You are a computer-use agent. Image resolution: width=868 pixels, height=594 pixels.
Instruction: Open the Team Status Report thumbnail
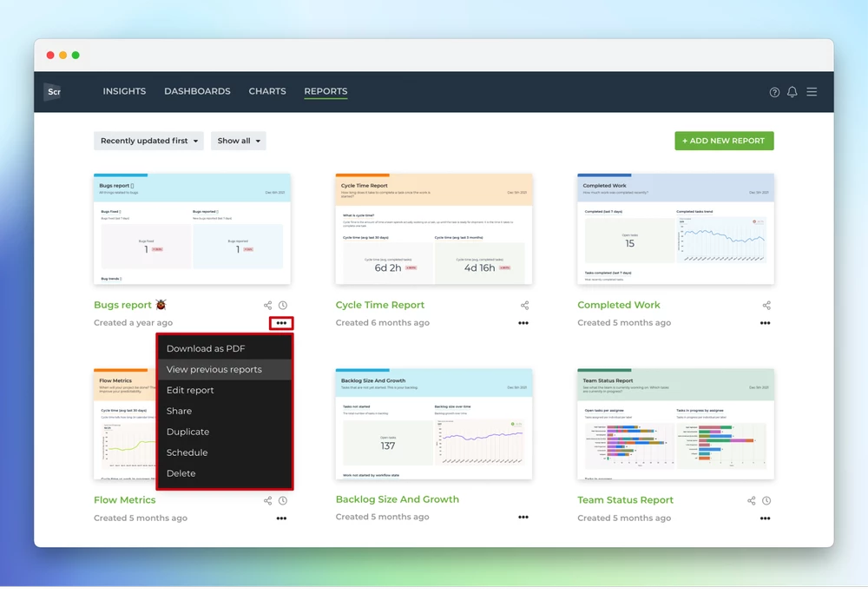(x=675, y=424)
